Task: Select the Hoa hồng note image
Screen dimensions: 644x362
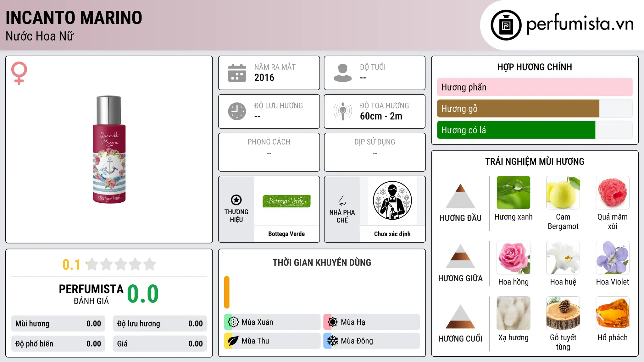Action: click(513, 258)
